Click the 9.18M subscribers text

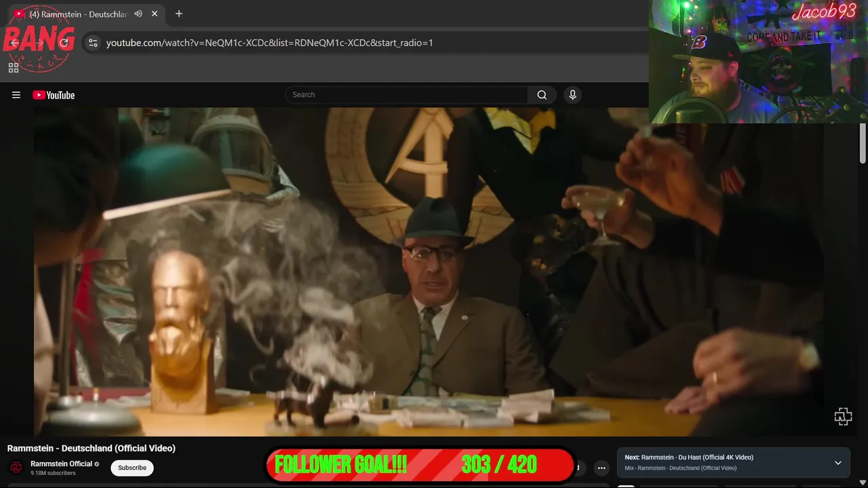click(x=53, y=473)
